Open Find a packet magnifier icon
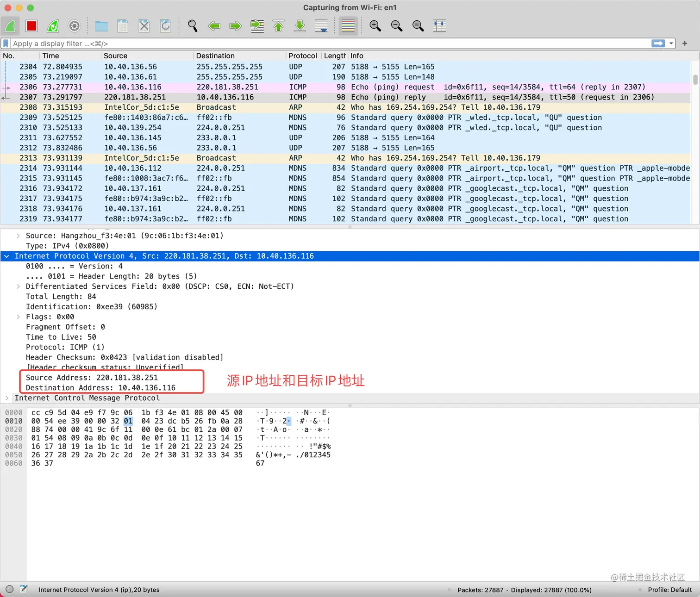Screen dimensions: 700x597 click(x=193, y=26)
